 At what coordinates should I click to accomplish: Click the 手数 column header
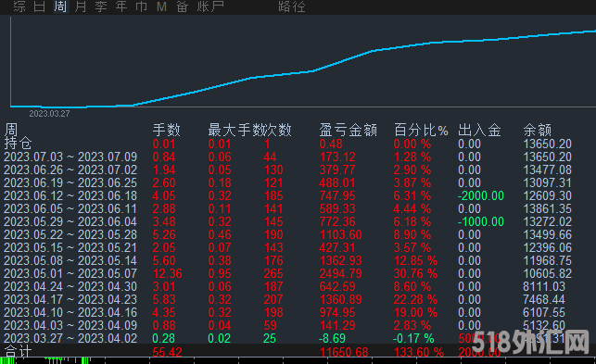(166, 130)
